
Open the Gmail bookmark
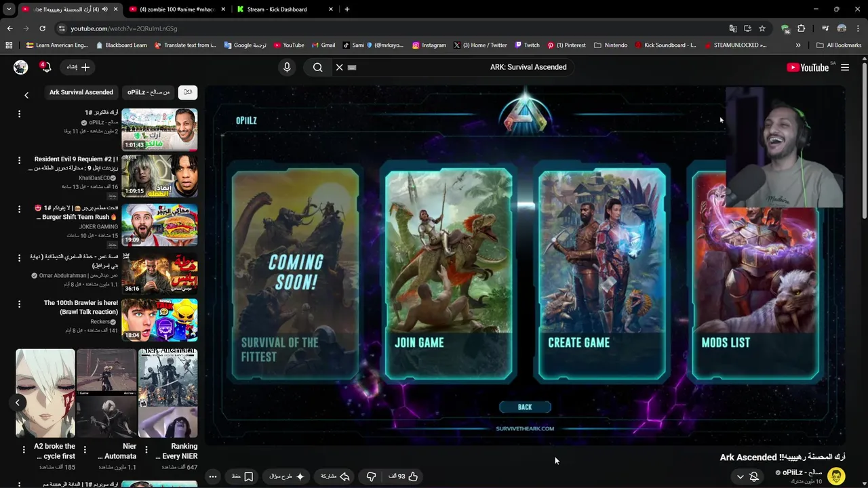click(x=323, y=45)
